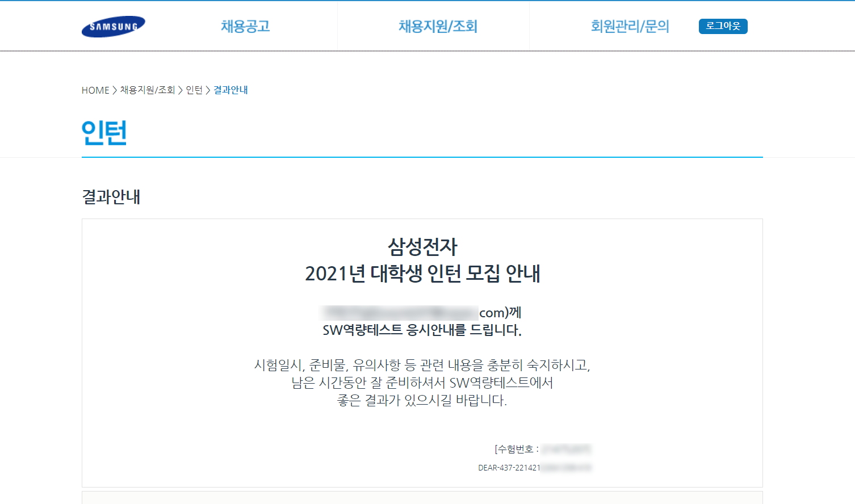Image resolution: width=855 pixels, height=504 pixels.
Task: Open the 회원관리/문의 menu
Action: [630, 26]
